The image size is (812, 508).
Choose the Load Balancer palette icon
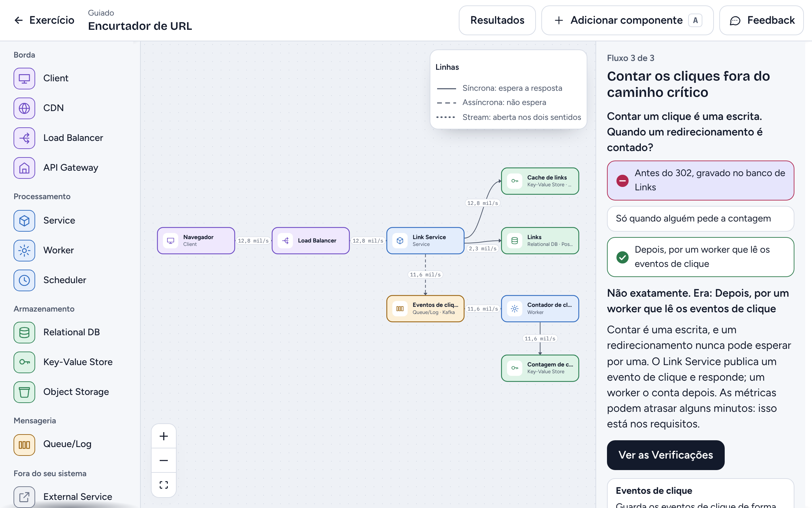click(24, 138)
